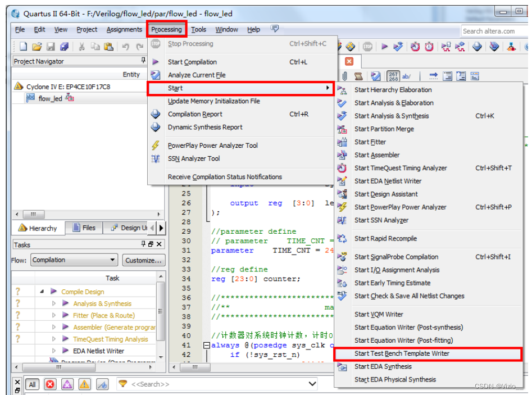
Task: Switch to the Hierarchy tab
Action: point(38,228)
